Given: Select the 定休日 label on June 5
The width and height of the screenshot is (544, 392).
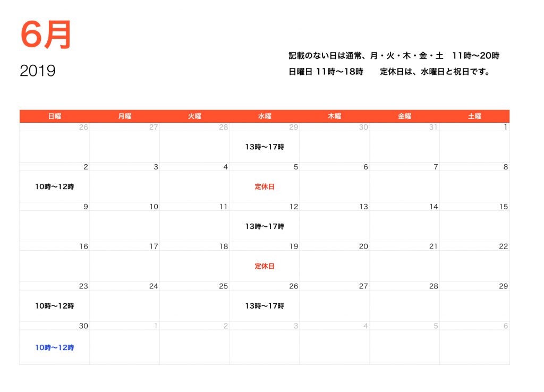Looking at the screenshot, I should pyautogui.click(x=264, y=186).
